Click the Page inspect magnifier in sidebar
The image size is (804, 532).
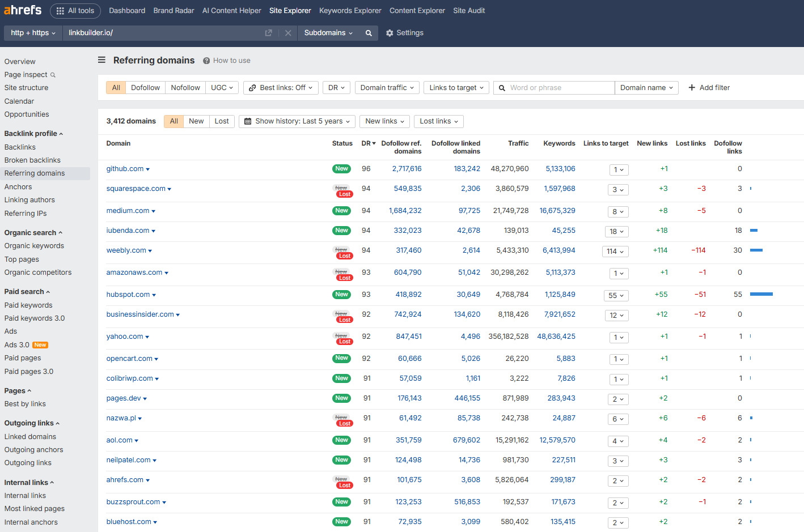pos(53,74)
